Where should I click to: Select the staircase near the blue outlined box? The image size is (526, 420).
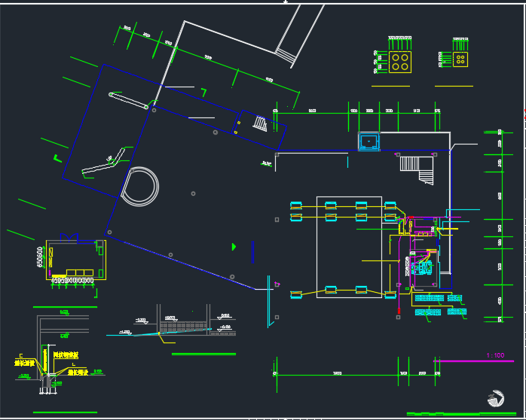pos(260,123)
